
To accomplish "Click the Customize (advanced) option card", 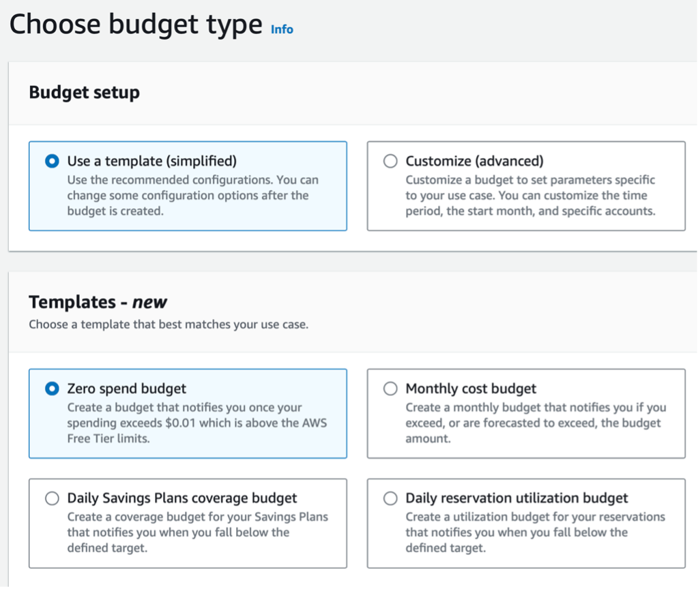I will 525,185.
